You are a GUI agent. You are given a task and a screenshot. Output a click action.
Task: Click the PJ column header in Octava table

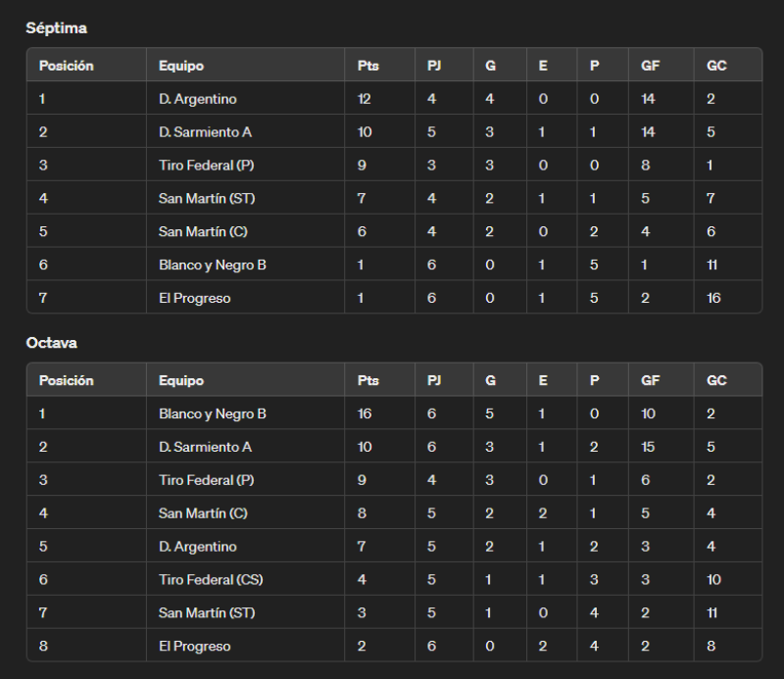coord(434,380)
